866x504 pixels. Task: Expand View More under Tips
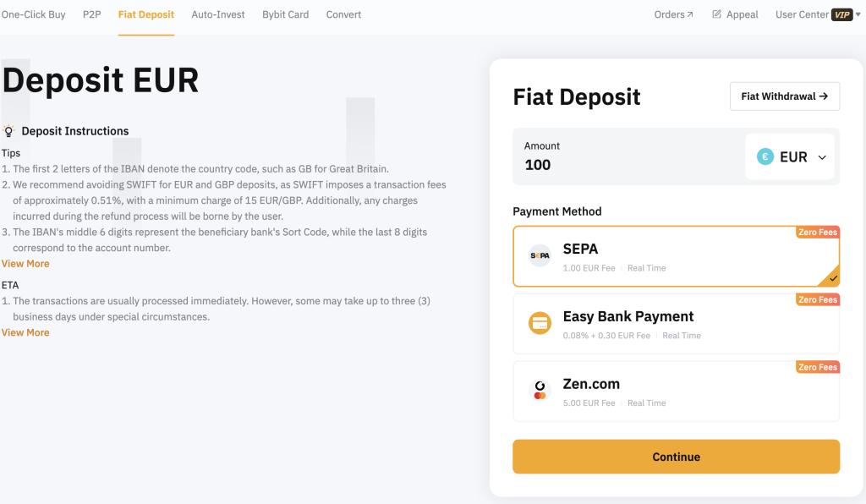25,264
